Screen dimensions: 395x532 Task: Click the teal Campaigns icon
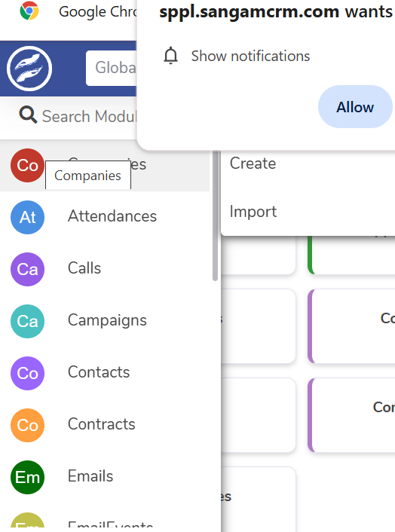coord(27,321)
